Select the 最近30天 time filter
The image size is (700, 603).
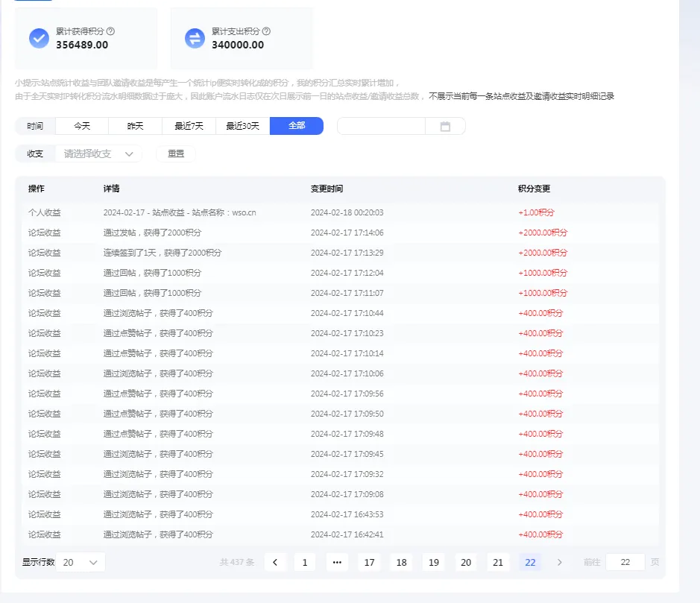pos(242,126)
